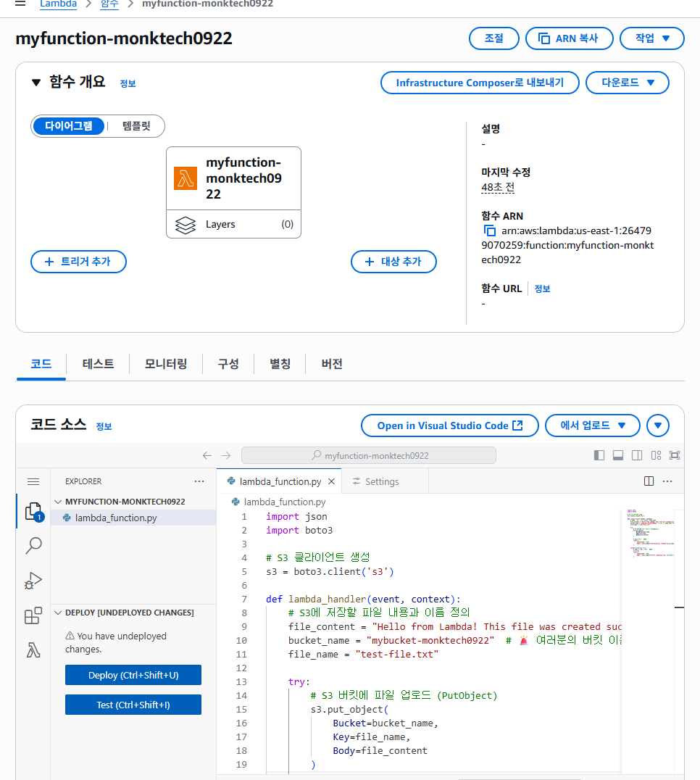Viewport: 700px width, 780px height.
Task: Click the ARN 복사 button
Action: click(x=570, y=38)
